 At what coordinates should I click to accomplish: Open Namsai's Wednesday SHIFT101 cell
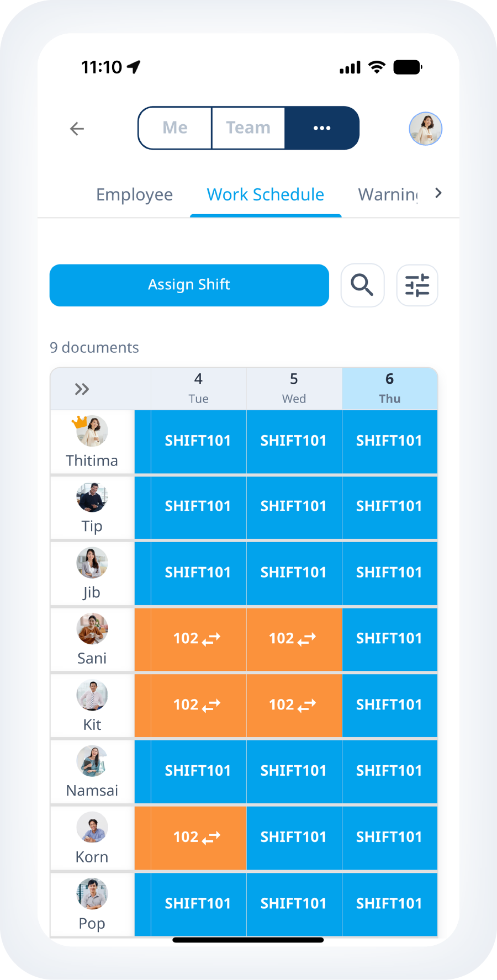pos(294,771)
